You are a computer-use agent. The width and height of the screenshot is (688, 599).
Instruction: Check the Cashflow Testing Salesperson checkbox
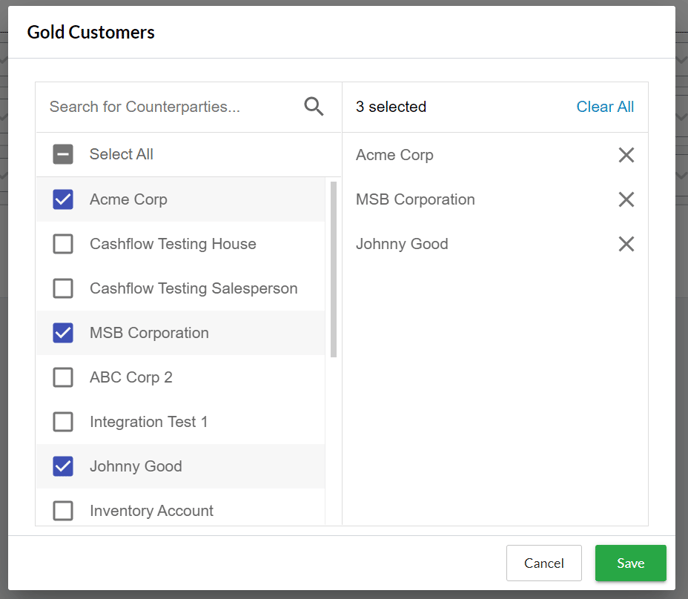coord(63,289)
